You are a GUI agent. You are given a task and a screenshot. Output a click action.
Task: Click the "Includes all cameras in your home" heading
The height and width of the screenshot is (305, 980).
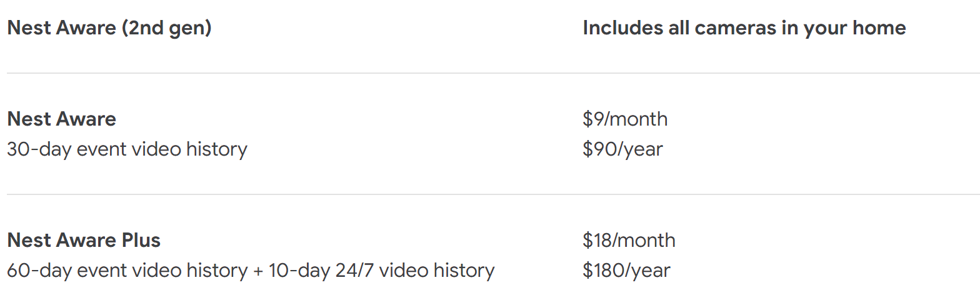[x=744, y=28]
